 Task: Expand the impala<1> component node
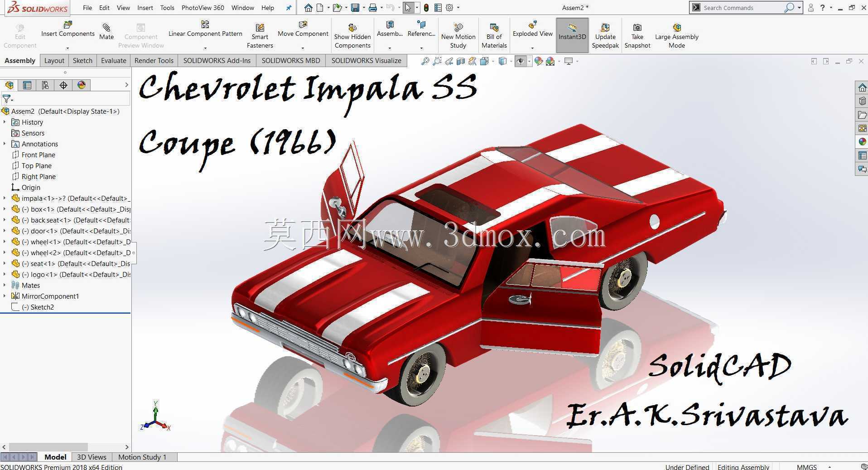point(5,199)
